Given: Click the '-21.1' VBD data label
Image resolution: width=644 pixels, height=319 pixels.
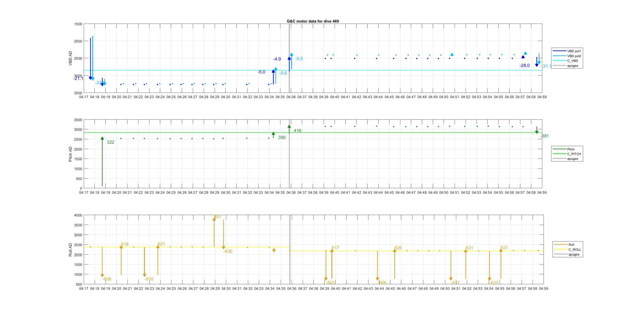Looking at the screenshot, I should [78, 79].
